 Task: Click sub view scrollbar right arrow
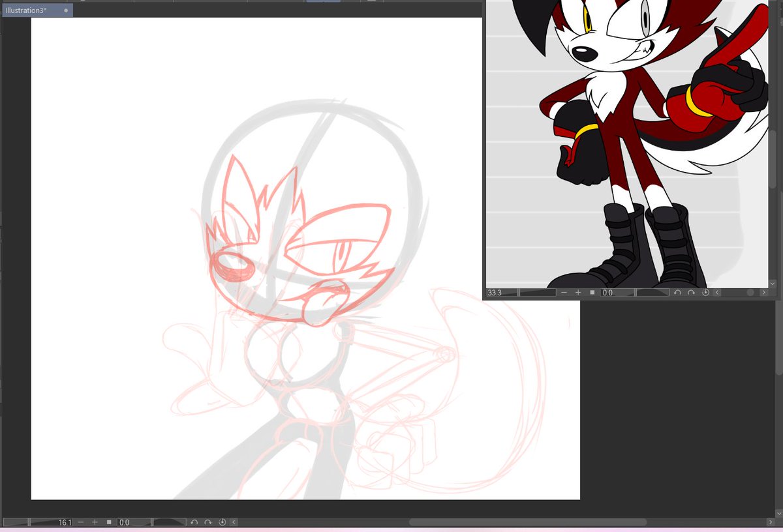(x=764, y=293)
